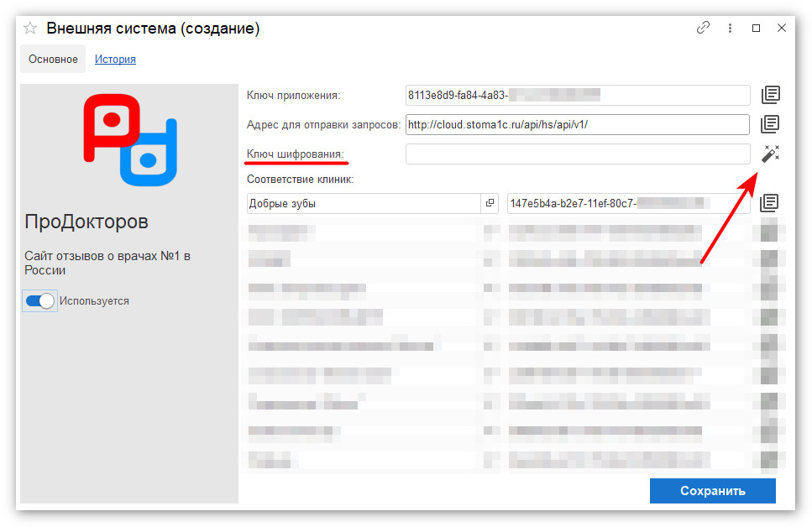
Task: Click the icon at the end of the Добрые зубы row
Action: point(769,203)
